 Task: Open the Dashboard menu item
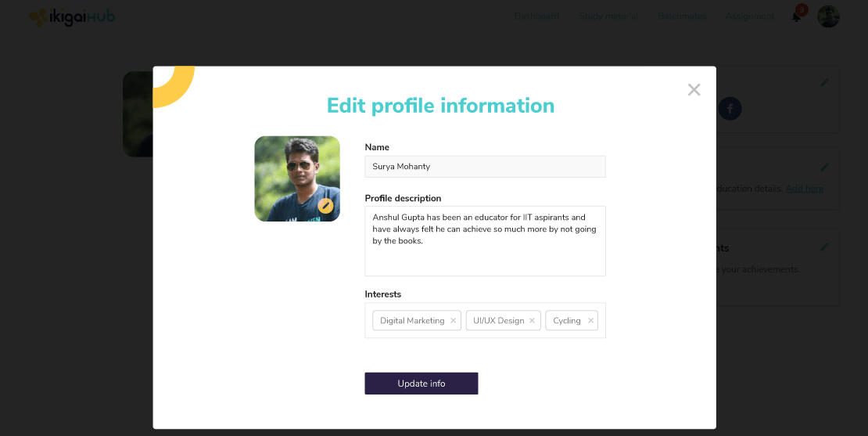pyautogui.click(x=536, y=16)
